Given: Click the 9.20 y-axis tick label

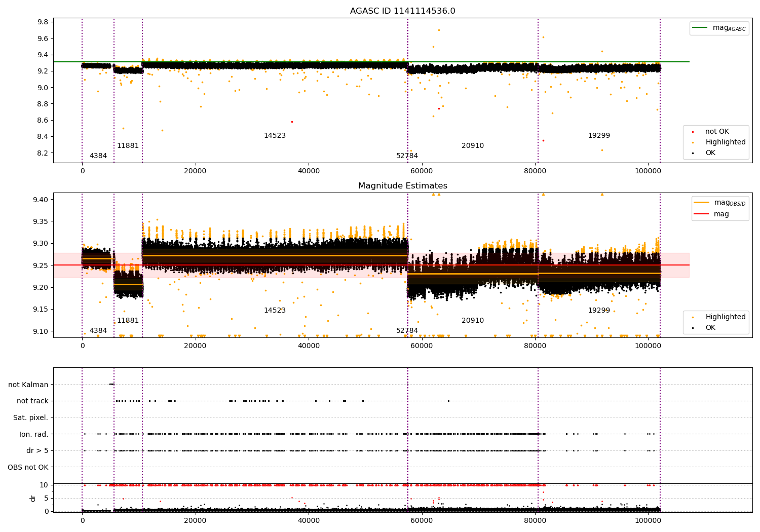Looking at the screenshot, I should (x=41, y=288).
